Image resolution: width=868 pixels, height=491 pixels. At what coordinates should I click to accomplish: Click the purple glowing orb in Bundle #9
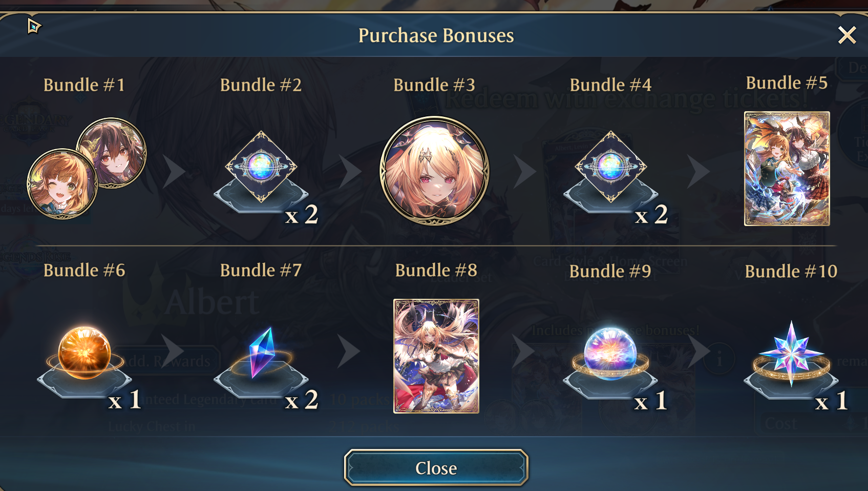pos(610,354)
